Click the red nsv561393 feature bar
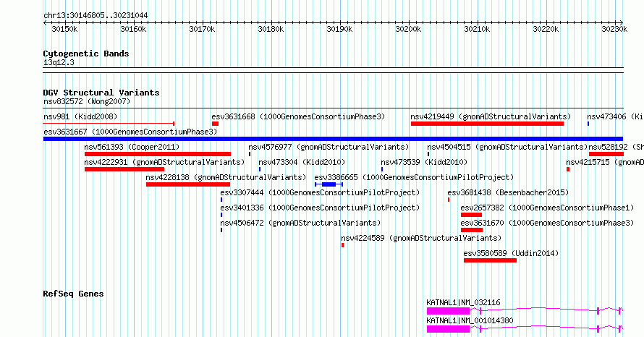This screenshot has height=337, width=644. coord(158,154)
